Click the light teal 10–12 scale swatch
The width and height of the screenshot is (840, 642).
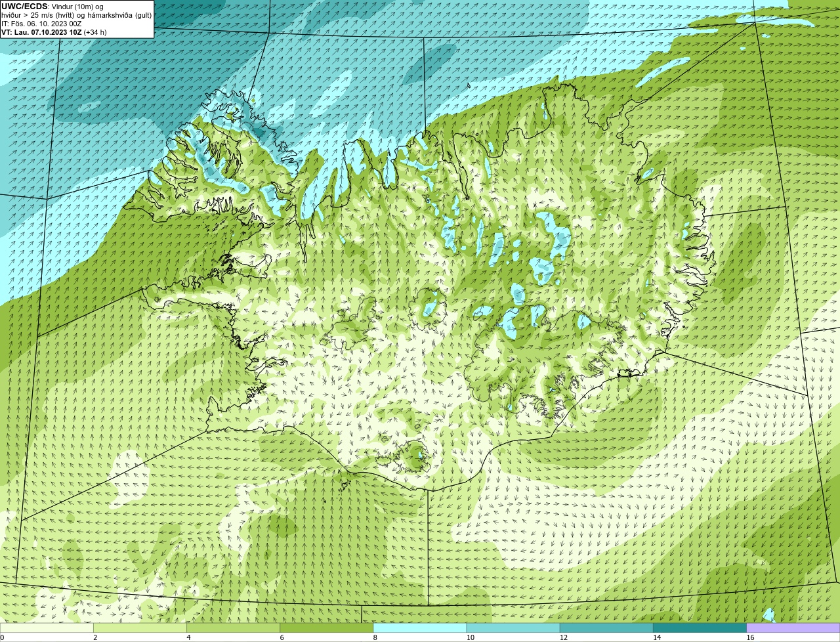(513, 628)
